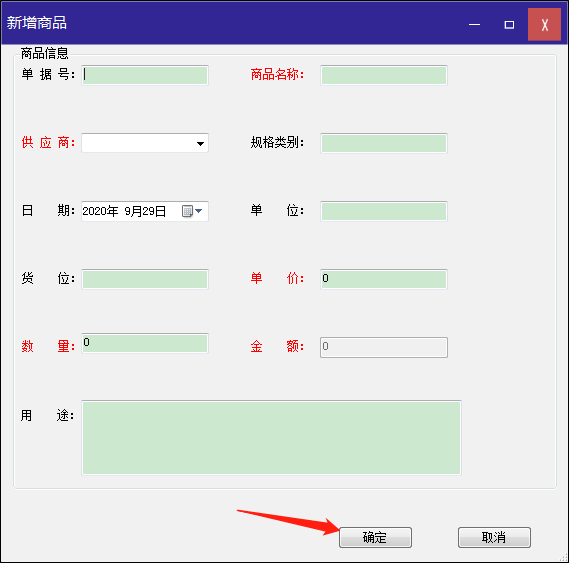Click the date picker dropdown arrow

(198, 211)
